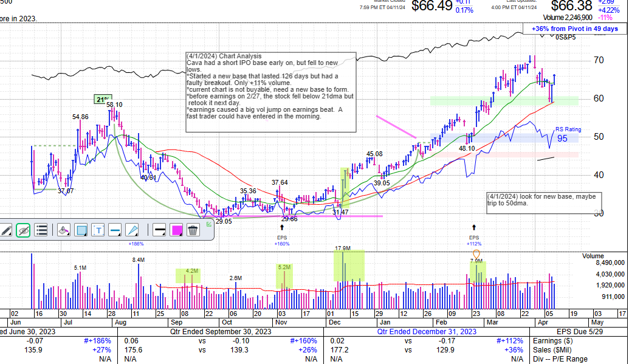Click the trash can delete icon
629x364 pixels.
[193, 230]
